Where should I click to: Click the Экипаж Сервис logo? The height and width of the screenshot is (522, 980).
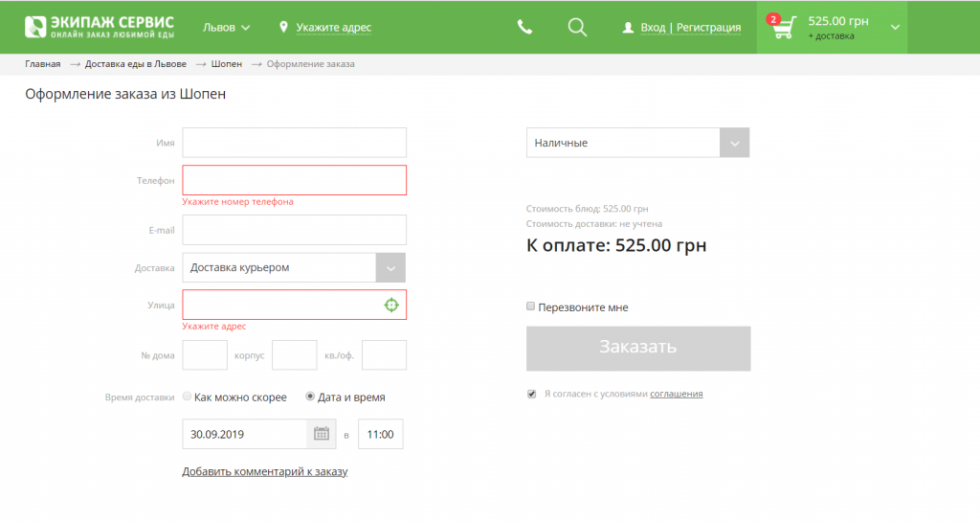(x=100, y=27)
